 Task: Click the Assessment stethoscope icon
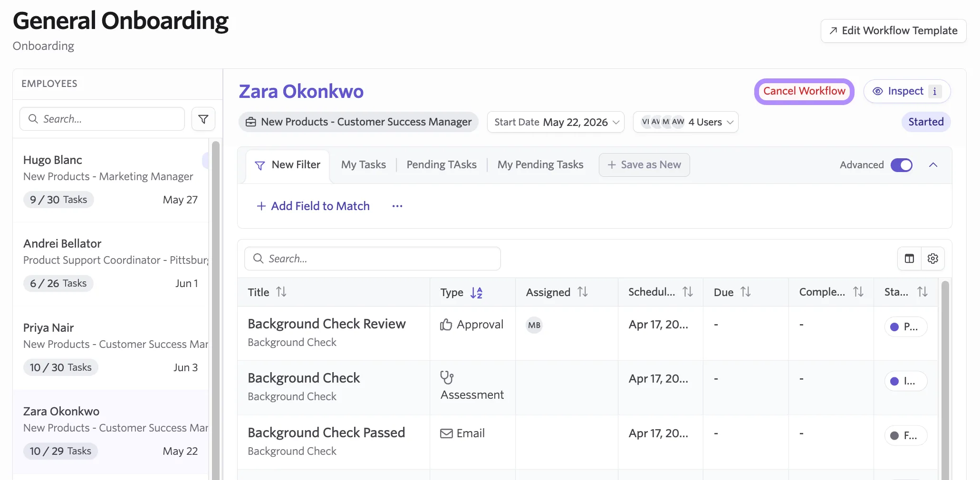(447, 377)
